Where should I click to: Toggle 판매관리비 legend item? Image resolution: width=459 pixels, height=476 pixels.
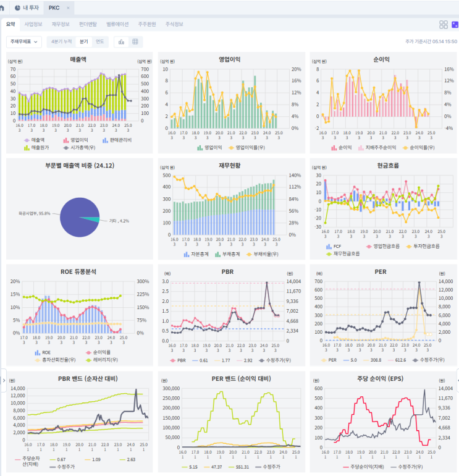tap(117, 140)
